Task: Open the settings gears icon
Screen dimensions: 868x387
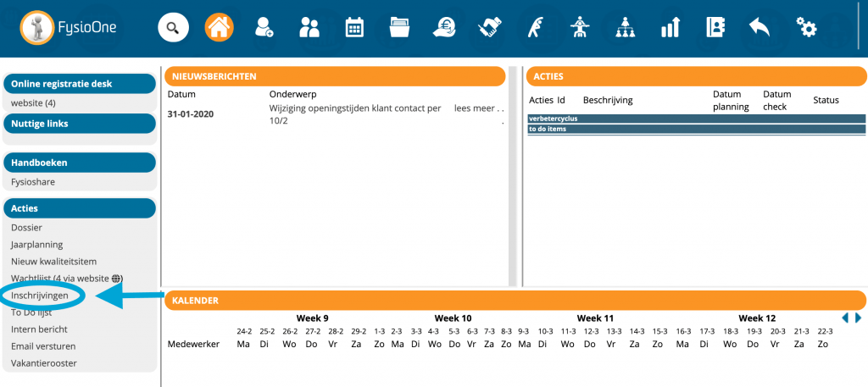Action: coord(806,28)
